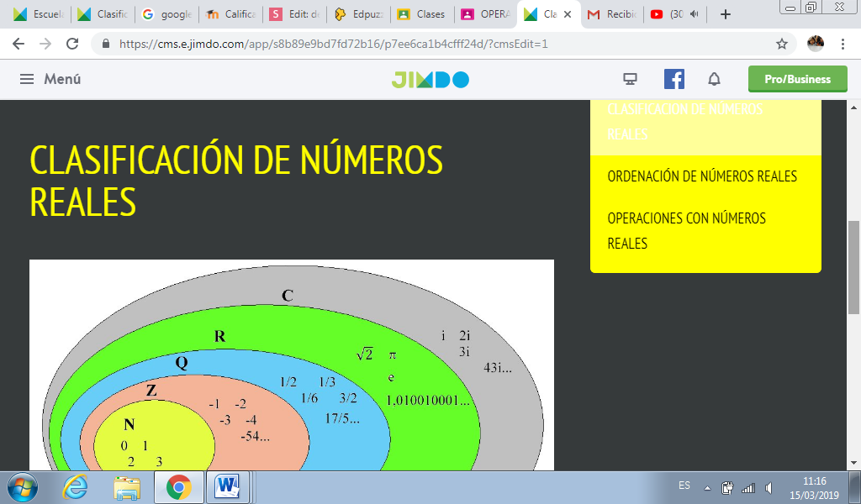Switch to the YouTube tab

[x=670, y=14]
